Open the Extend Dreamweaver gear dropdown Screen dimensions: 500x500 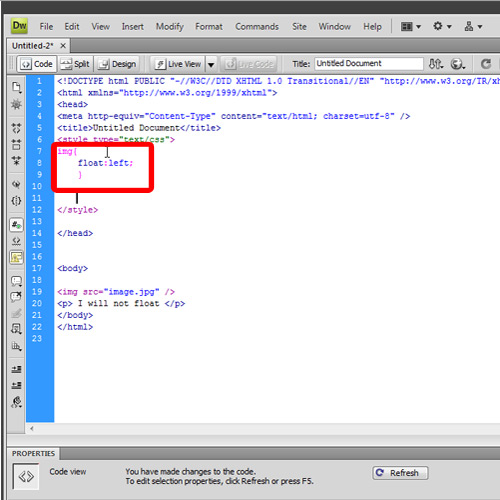(442, 26)
